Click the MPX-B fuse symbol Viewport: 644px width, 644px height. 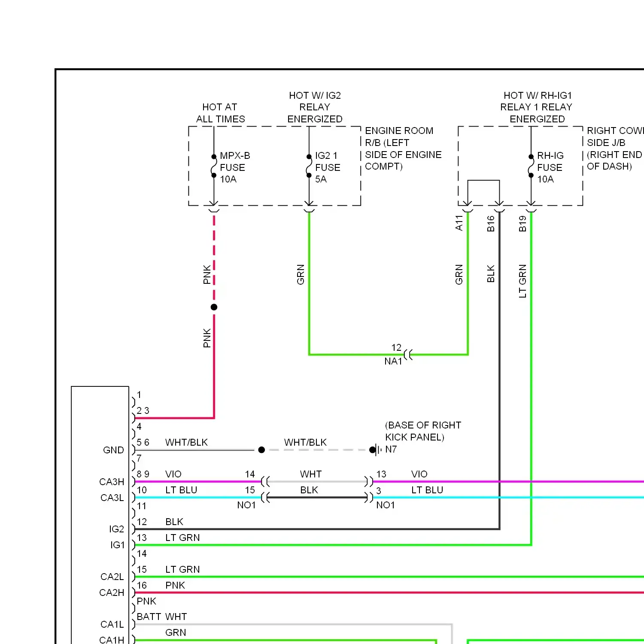coord(214,166)
